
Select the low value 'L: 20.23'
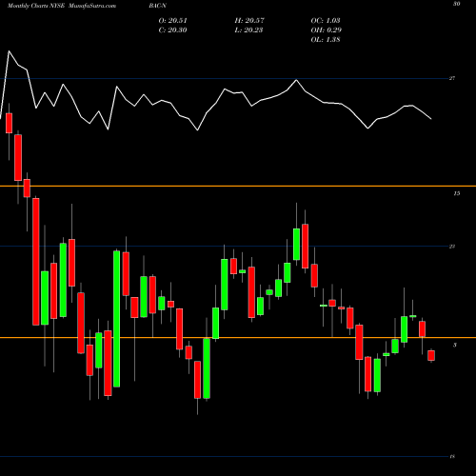tap(248, 30)
